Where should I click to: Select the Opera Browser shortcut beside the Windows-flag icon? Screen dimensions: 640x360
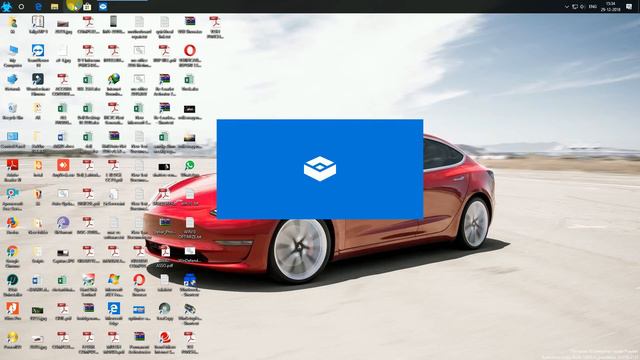click(139, 284)
